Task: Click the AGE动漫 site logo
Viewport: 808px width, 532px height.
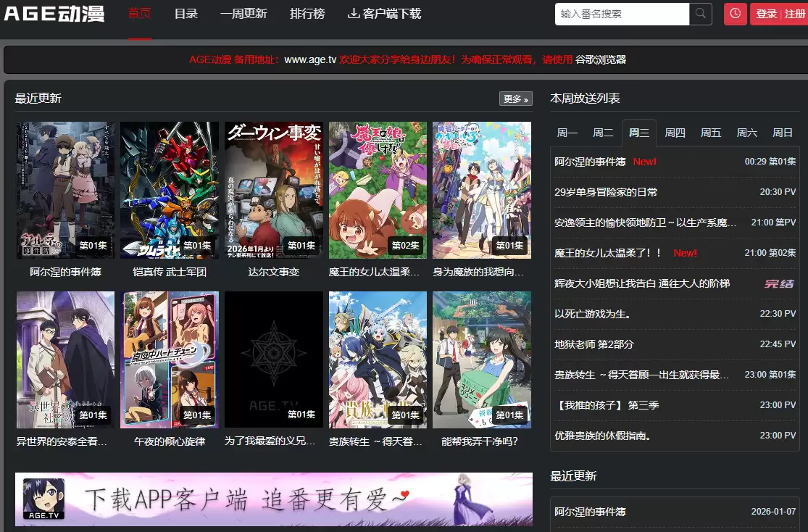Action: [x=54, y=14]
